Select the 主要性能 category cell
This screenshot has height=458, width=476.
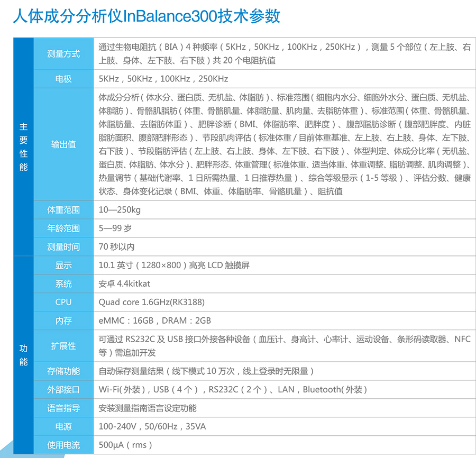(23, 146)
